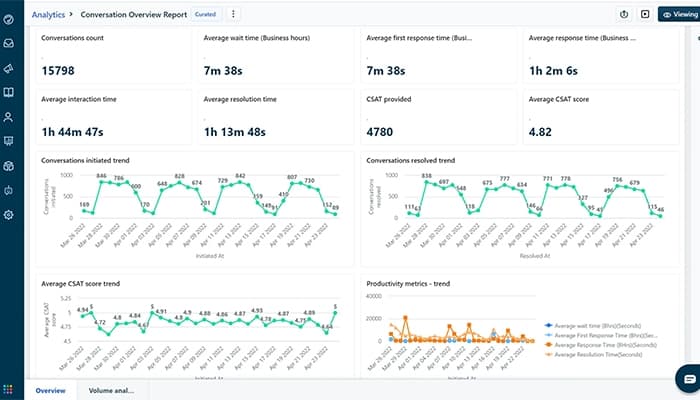Click the schedule/export icon in header

point(624,14)
